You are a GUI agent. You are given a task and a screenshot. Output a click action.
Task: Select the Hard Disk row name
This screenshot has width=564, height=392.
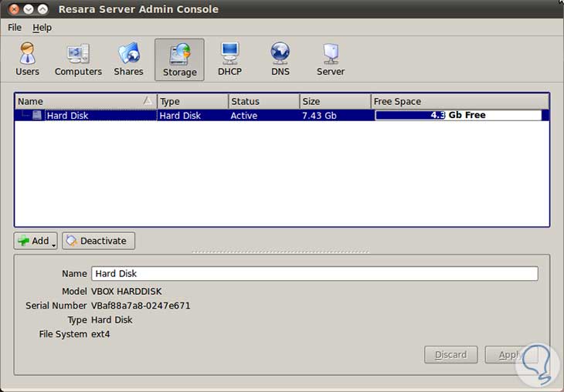(68, 115)
